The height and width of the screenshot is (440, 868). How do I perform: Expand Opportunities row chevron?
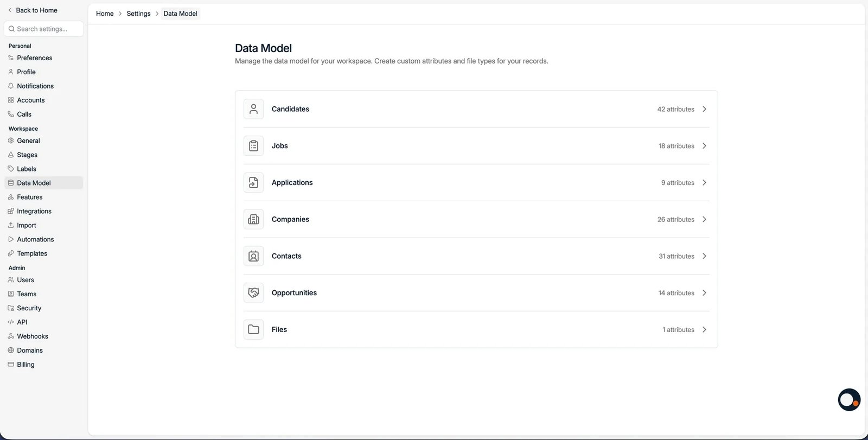point(704,293)
